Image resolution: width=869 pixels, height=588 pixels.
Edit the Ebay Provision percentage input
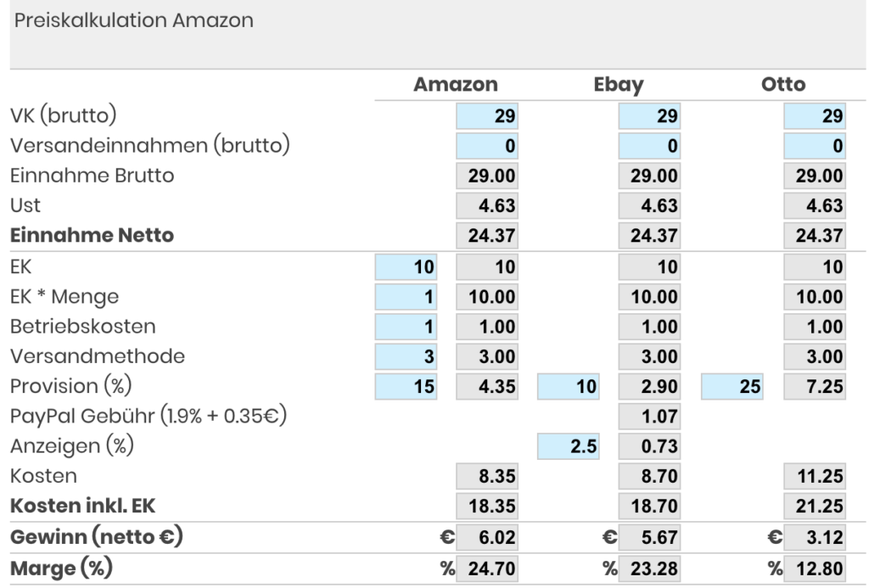[569, 387]
